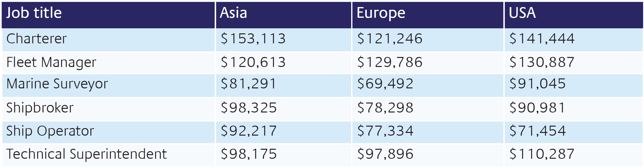Click the Marine Surveyor USA value $91,045
Screen dimensions: 644x168
(538, 84)
